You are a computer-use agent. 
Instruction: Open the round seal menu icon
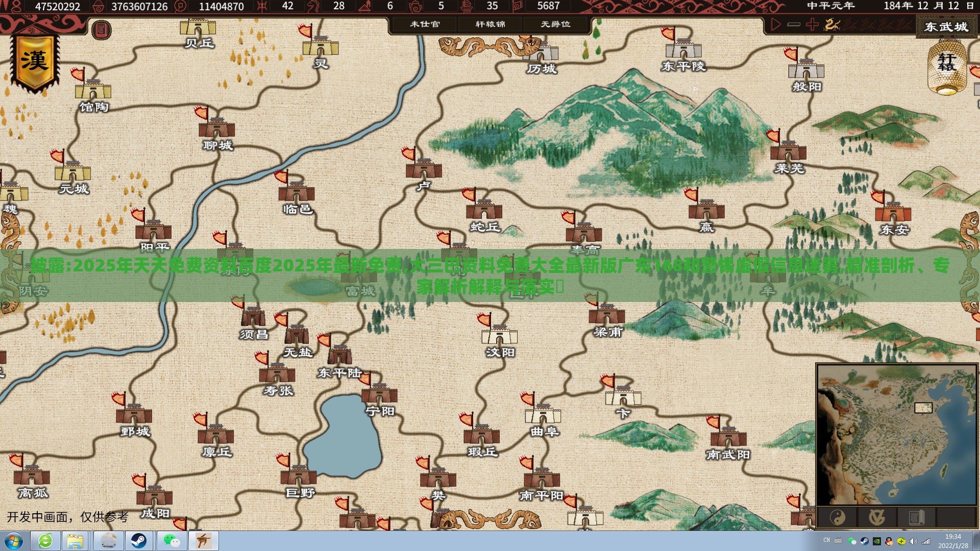click(x=101, y=30)
